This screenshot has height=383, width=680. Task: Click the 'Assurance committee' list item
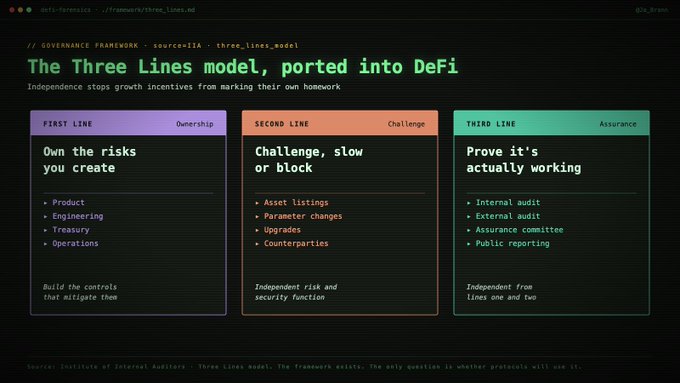click(x=520, y=230)
